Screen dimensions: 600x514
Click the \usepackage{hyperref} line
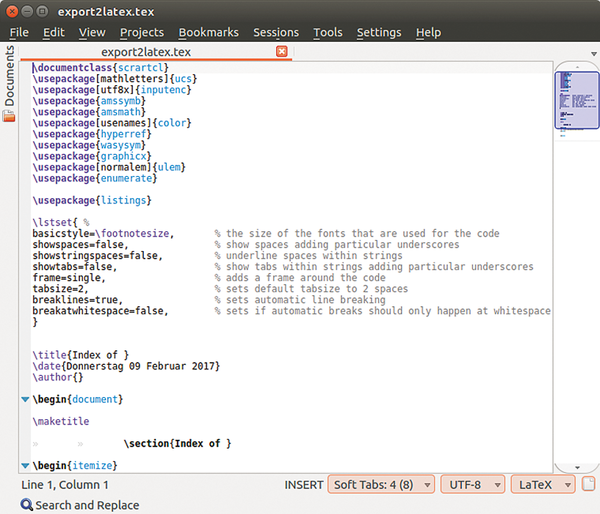(x=92, y=134)
